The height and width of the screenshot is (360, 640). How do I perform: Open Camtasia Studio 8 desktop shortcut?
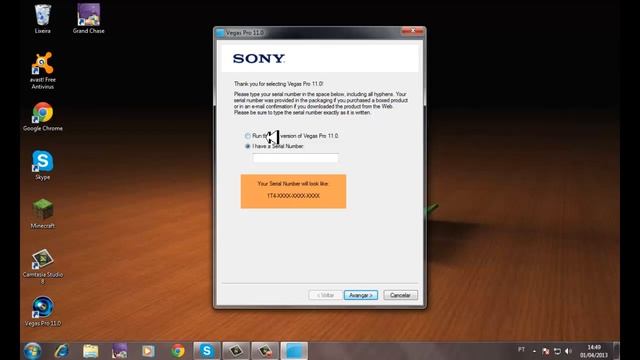coord(42,266)
